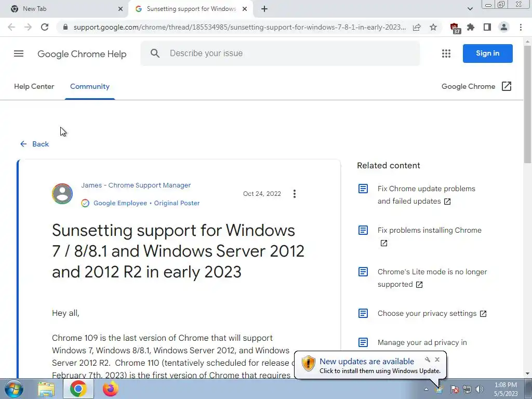Viewport: 532px width, 399px height.
Task: Open the post's three-dot options menu
Action: (295, 194)
